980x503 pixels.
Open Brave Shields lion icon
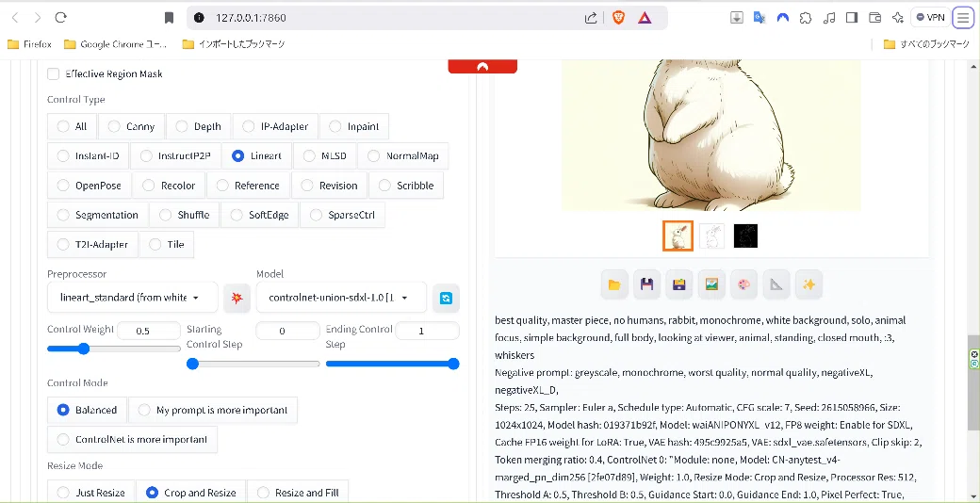[618, 18]
